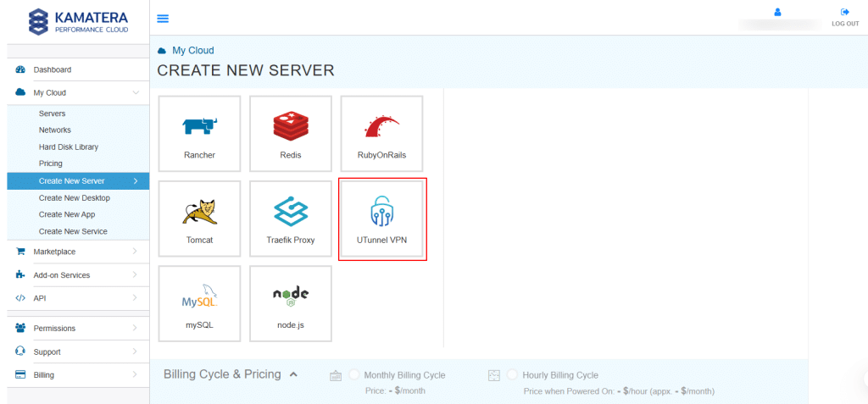Viewport: 868px width, 404px height.
Task: Click the Billing credit card icon
Action: click(20, 374)
